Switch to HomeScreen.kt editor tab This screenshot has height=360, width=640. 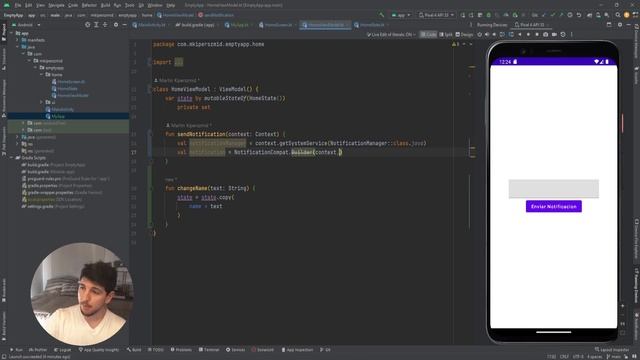click(x=278, y=25)
